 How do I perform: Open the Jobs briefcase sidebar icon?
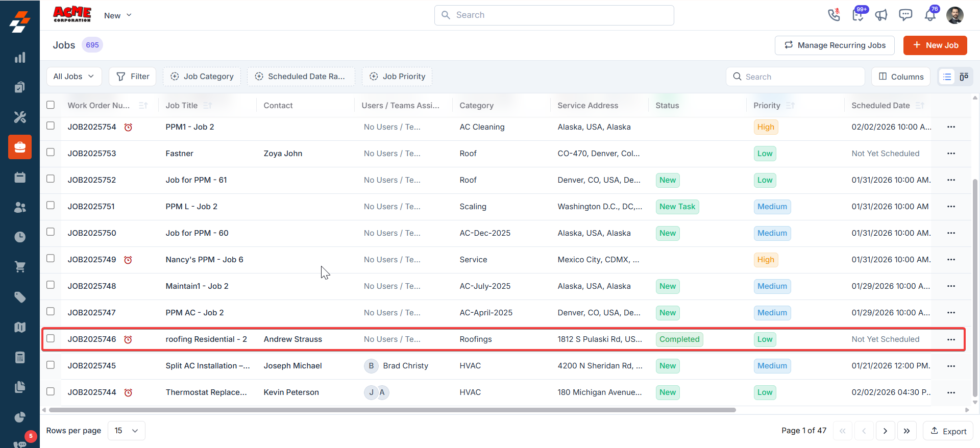[20, 147]
